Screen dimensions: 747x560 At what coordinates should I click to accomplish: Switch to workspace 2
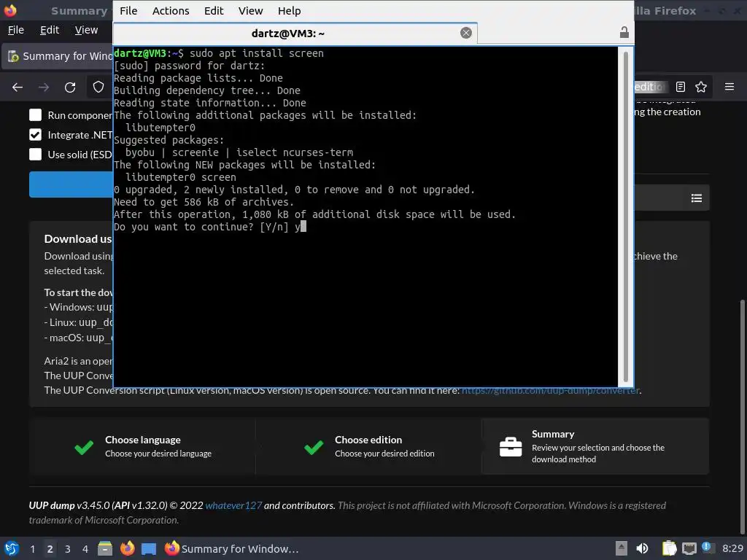pyautogui.click(x=50, y=549)
